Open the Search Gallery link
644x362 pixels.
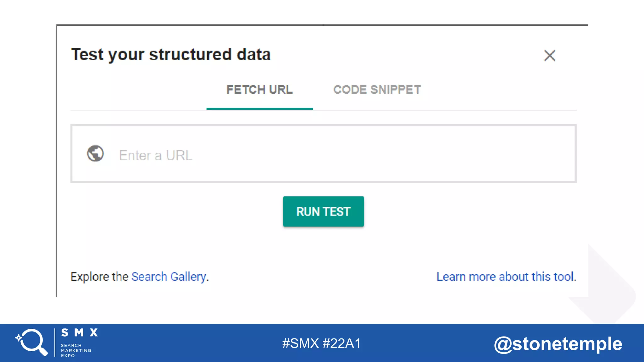(169, 277)
